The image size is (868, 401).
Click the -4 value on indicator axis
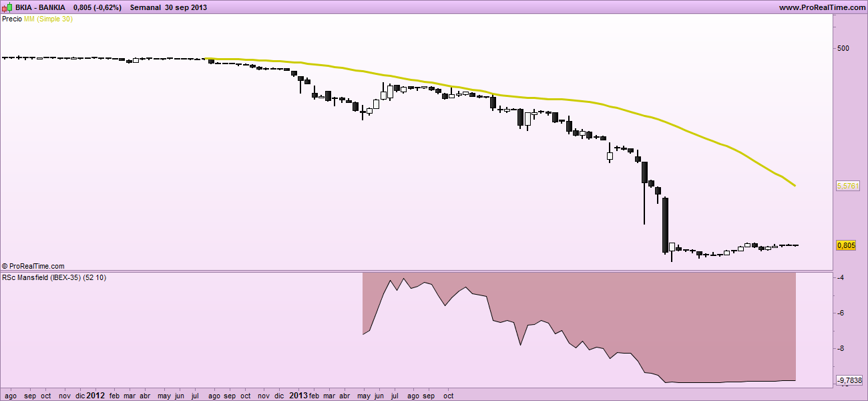click(x=841, y=278)
